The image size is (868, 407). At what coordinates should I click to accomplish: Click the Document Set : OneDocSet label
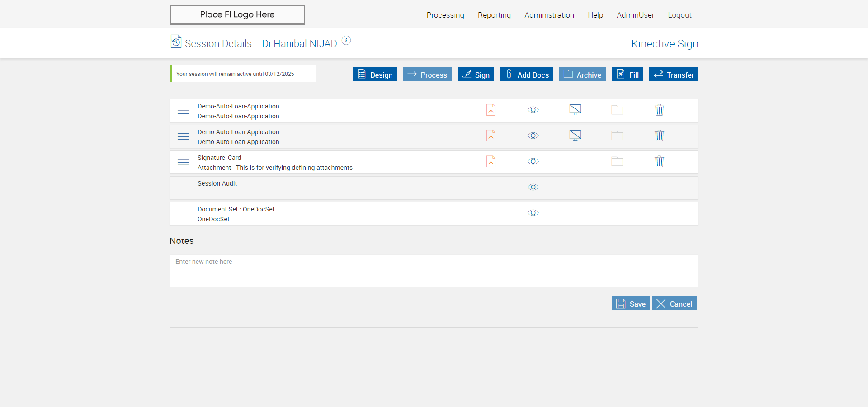coord(236,209)
